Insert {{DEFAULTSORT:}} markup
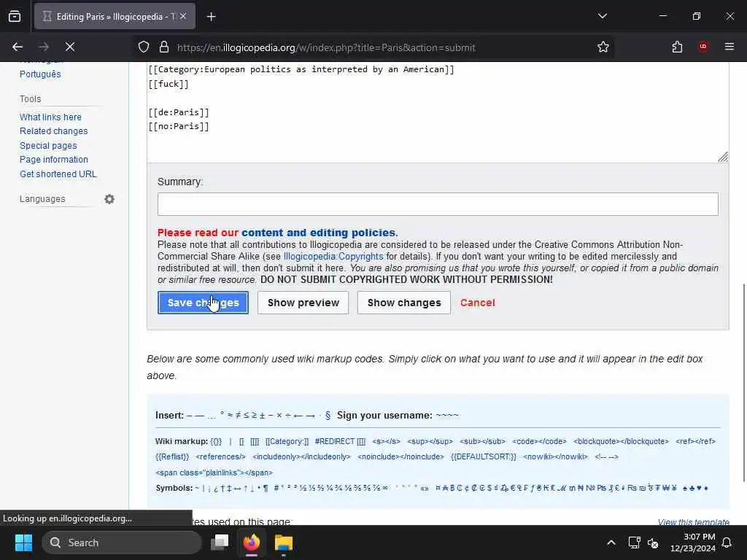 pyautogui.click(x=483, y=456)
